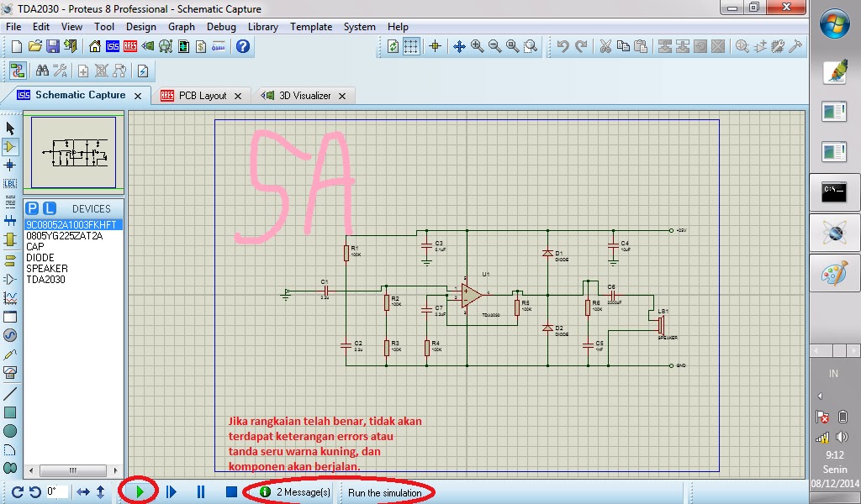Click the blue ISIS toolbar icon
The image size is (861, 504).
[112, 46]
